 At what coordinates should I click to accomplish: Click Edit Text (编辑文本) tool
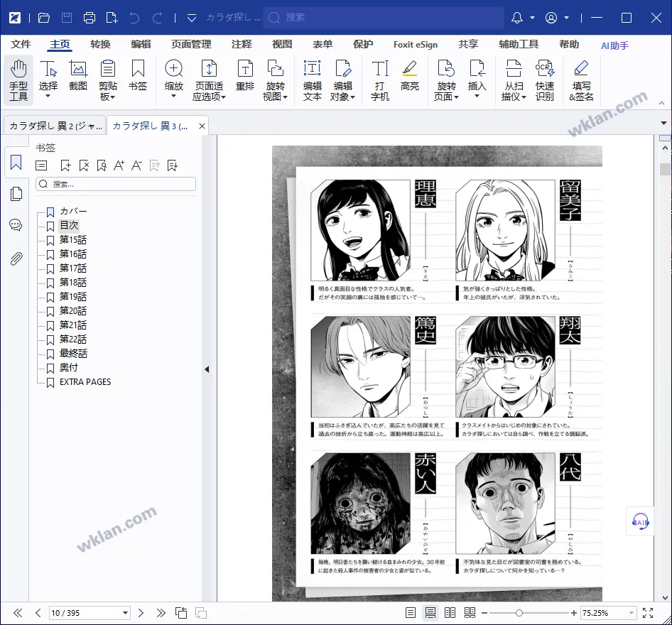click(313, 80)
